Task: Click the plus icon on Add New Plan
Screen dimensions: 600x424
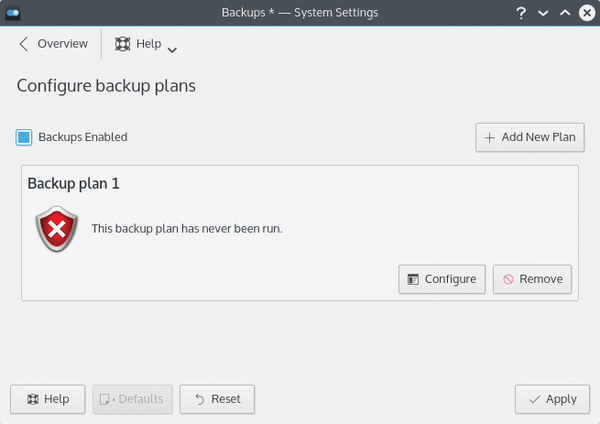Action: point(489,137)
